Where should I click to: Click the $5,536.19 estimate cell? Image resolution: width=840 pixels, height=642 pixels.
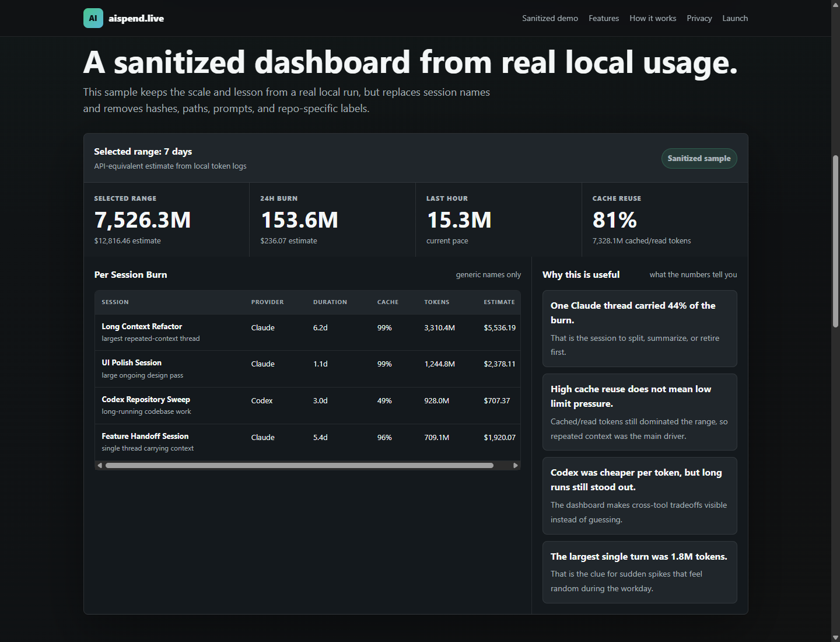(x=499, y=328)
